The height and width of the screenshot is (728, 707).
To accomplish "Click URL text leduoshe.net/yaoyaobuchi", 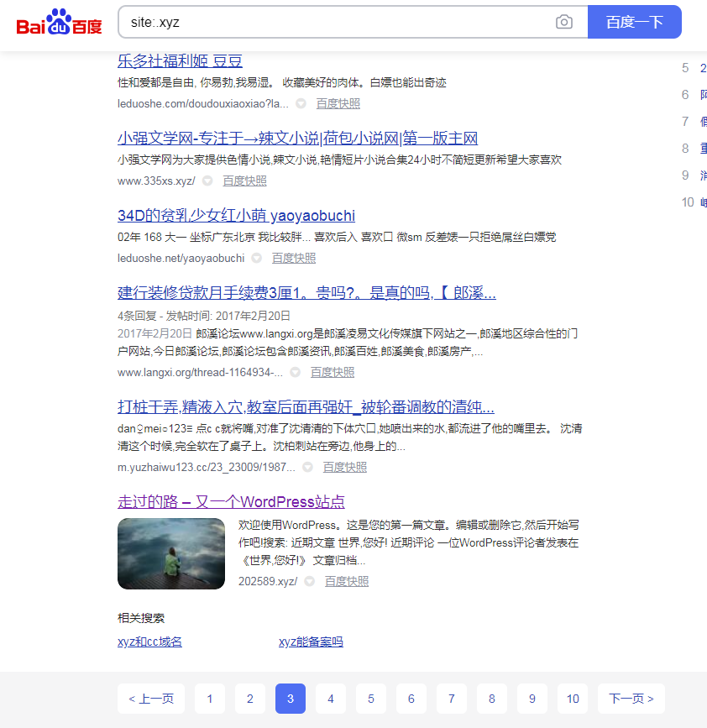I will click(181, 258).
